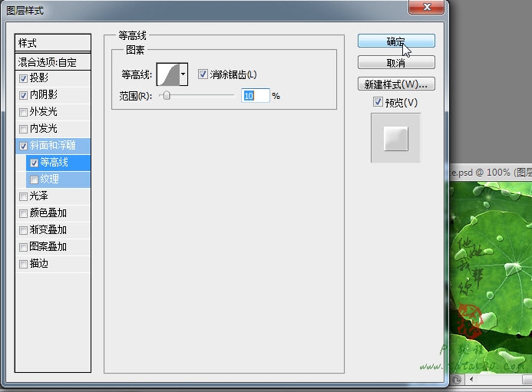
Task: Select the 纹理 texture row label
Action: [50, 179]
